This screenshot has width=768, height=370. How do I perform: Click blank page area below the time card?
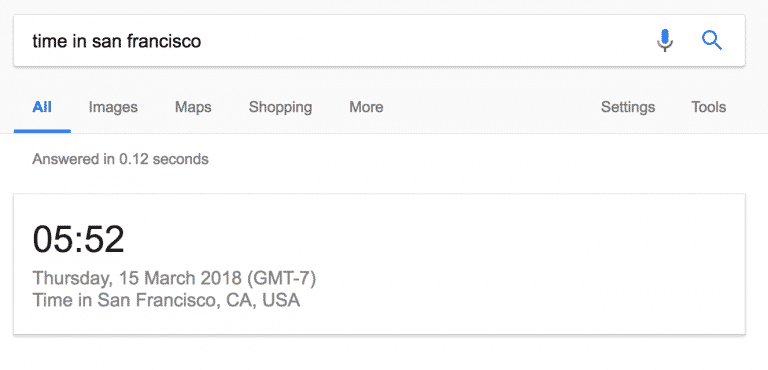pyautogui.click(x=384, y=354)
